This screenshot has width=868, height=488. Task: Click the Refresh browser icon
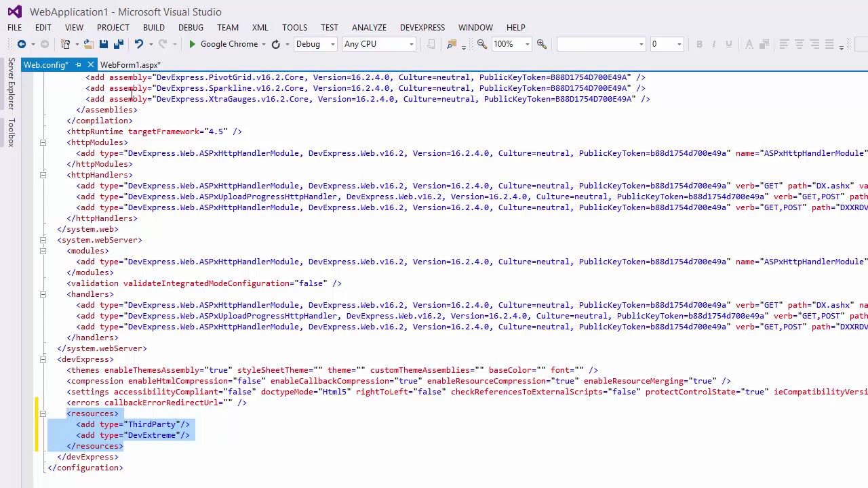click(x=275, y=44)
